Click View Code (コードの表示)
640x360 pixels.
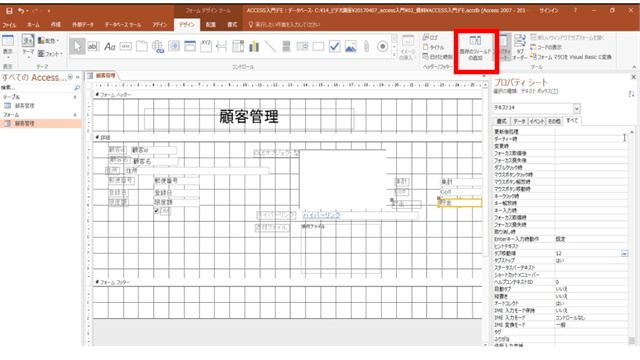pyautogui.click(x=546, y=47)
